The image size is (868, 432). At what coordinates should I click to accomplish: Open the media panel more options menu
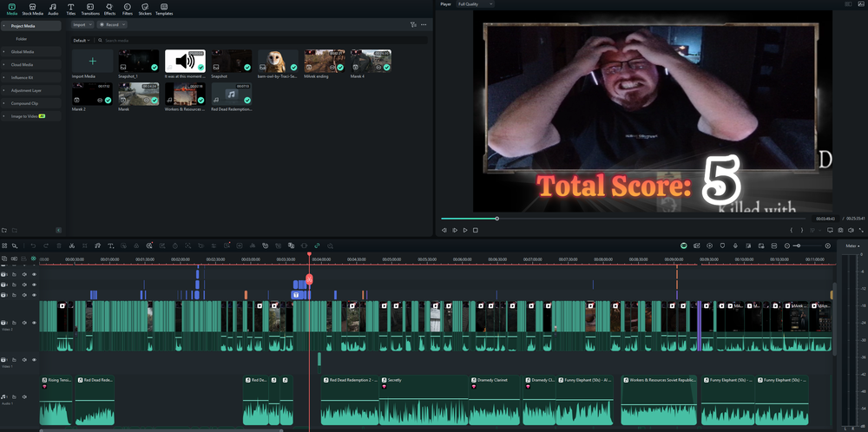click(424, 25)
